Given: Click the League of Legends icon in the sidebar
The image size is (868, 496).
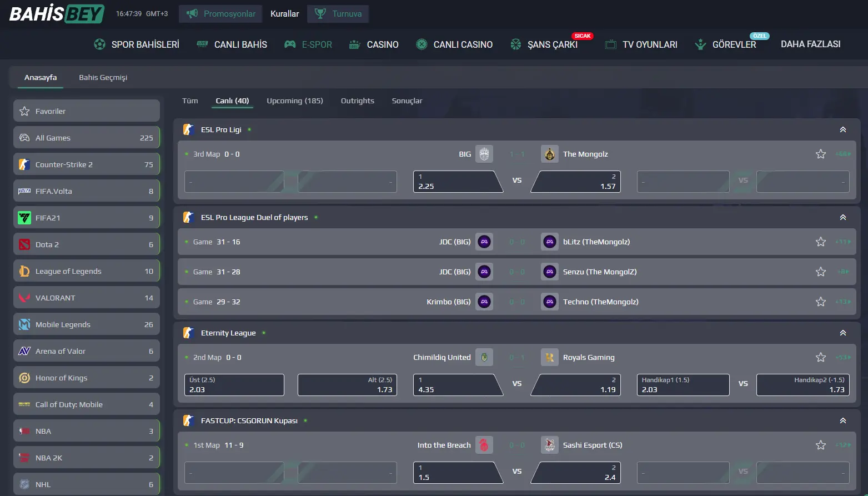Looking at the screenshot, I should pyautogui.click(x=24, y=271).
